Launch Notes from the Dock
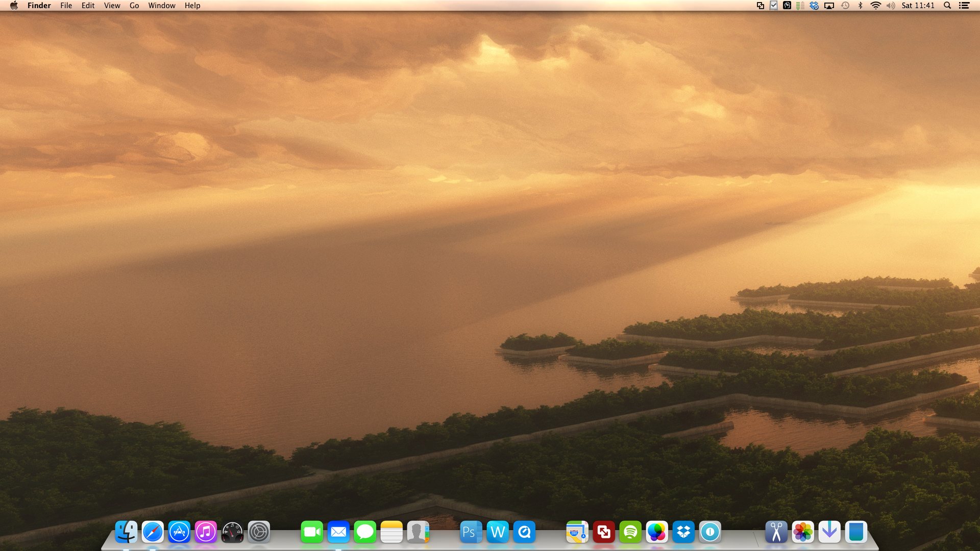 391,532
